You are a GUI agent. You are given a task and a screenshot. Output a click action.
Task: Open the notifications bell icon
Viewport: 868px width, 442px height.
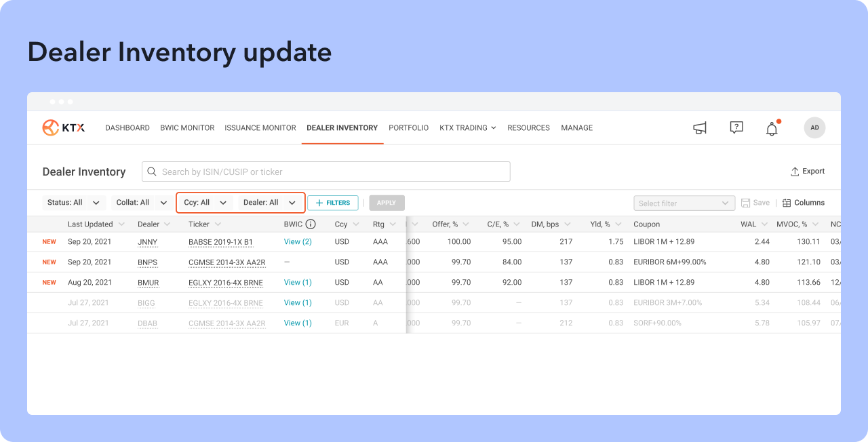(x=772, y=129)
